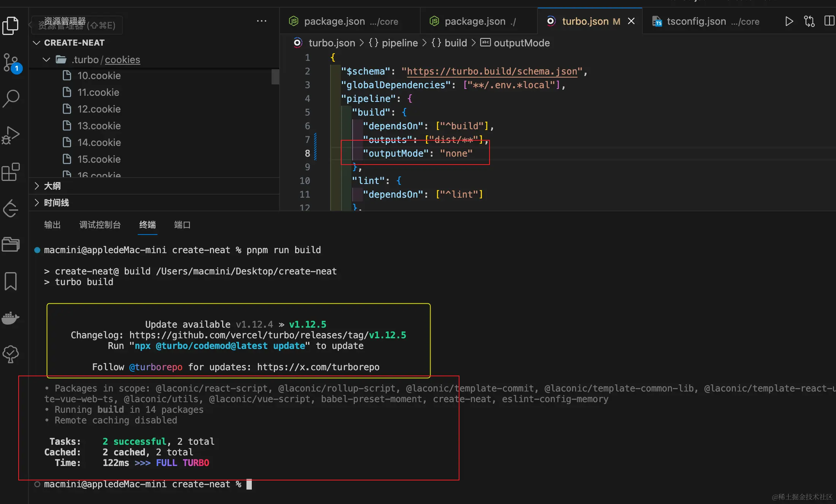Screen dimensions: 836x504
Task: Open the 调试控制台 panel tab
Action: coord(100,225)
